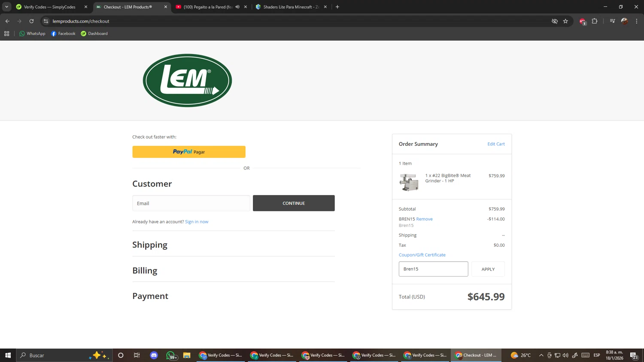Viewport: 644px width, 362px height.
Task: Open the volume control tray icon
Action: 565,355
